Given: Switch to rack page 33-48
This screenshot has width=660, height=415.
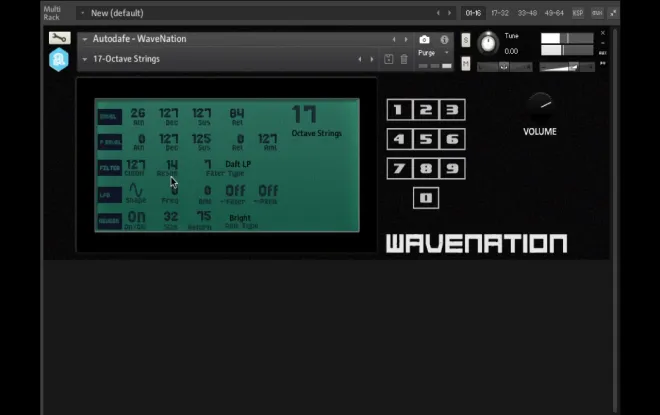Looking at the screenshot, I should (x=527, y=13).
